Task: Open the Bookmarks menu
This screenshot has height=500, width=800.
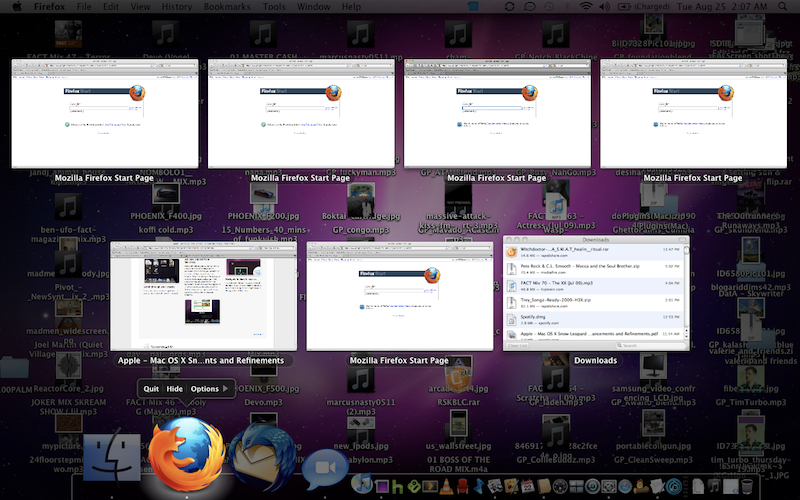Action: pos(227,7)
